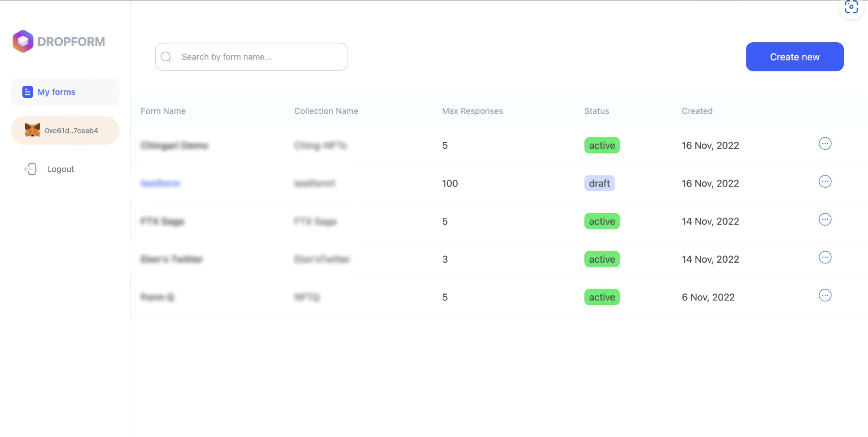Click the My forms document icon
Screen dimensions: 868x437
click(x=27, y=92)
